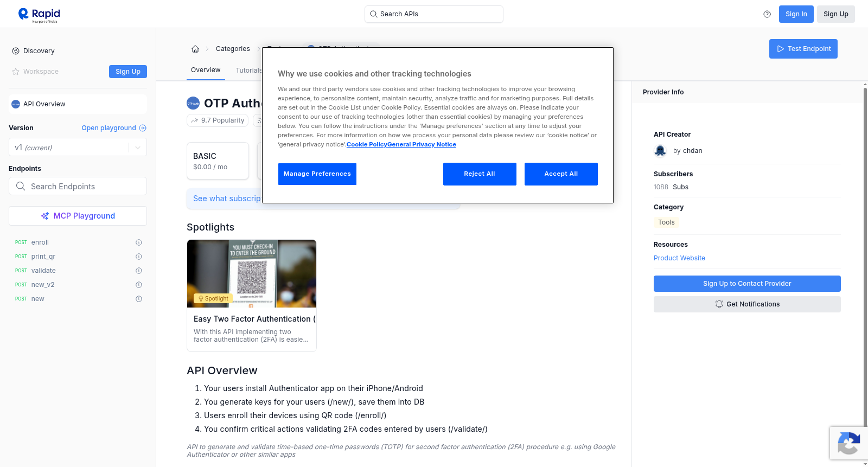Image resolution: width=868 pixels, height=467 pixels.
Task: Select the BASIC $0.00 plan card
Action: tap(218, 161)
